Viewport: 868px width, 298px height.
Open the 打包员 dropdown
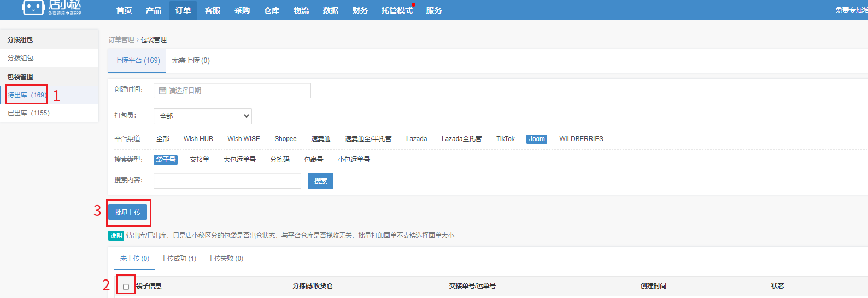tap(202, 116)
